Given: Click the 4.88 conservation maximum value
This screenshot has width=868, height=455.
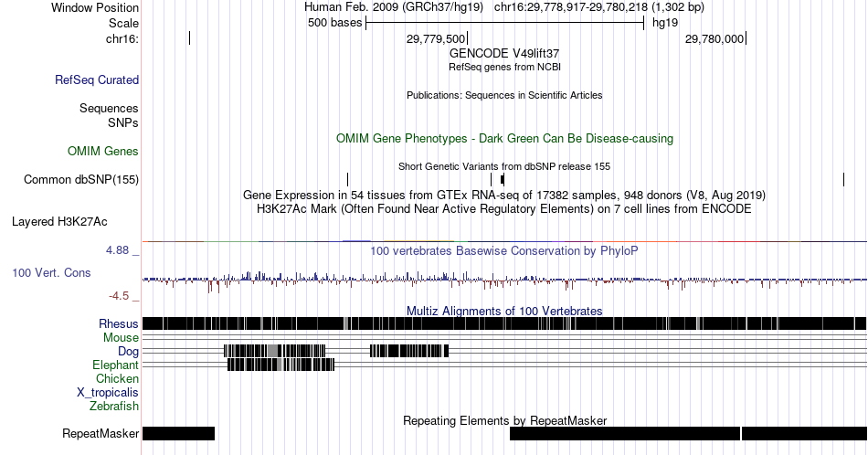Looking at the screenshot, I should (117, 250).
